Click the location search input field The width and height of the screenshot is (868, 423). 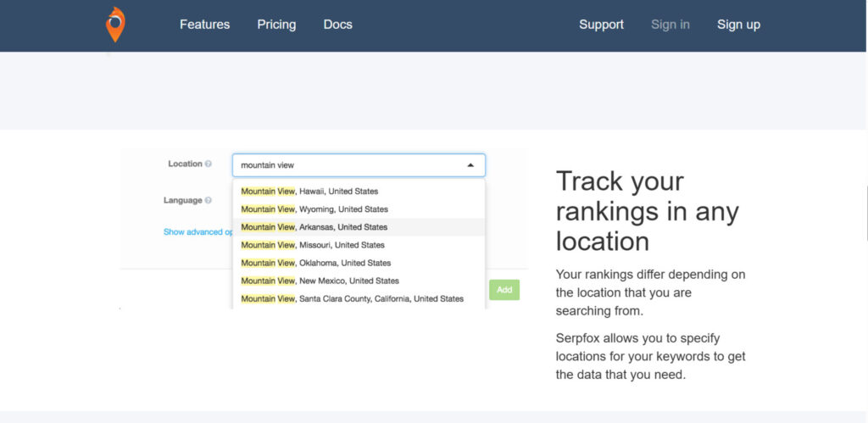pyautogui.click(x=348, y=165)
